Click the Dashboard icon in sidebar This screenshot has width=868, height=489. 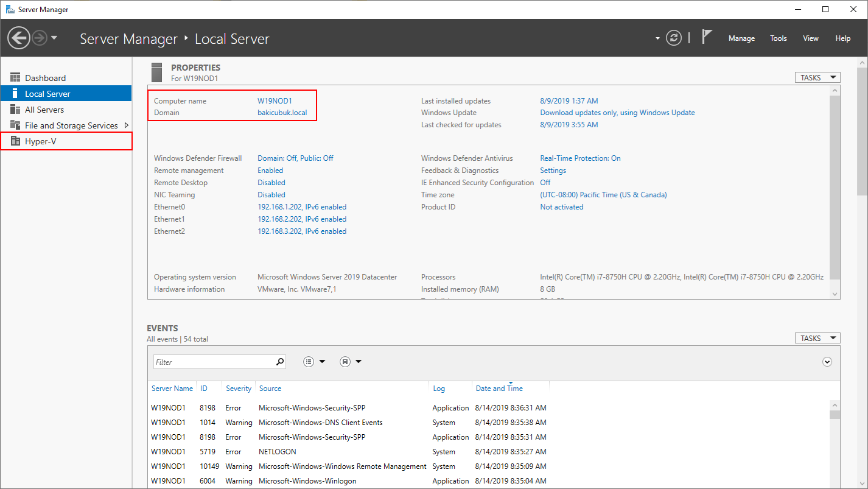pyautogui.click(x=15, y=77)
